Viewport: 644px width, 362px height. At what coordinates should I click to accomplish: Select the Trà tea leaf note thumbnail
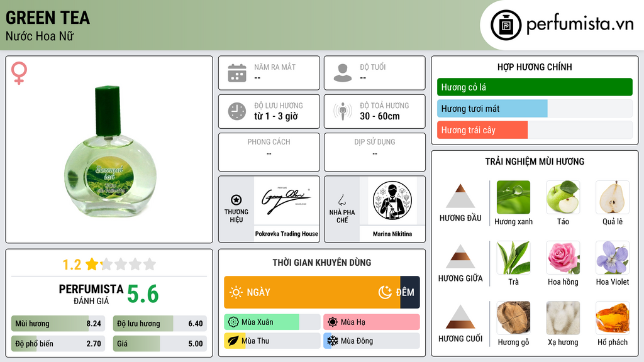tap(513, 258)
